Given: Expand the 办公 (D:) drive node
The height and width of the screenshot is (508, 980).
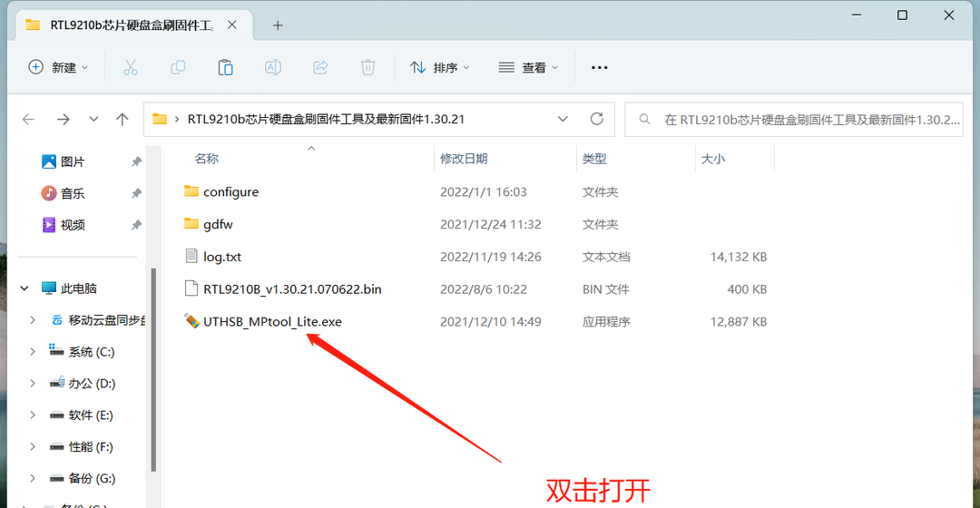Looking at the screenshot, I should click(33, 383).
